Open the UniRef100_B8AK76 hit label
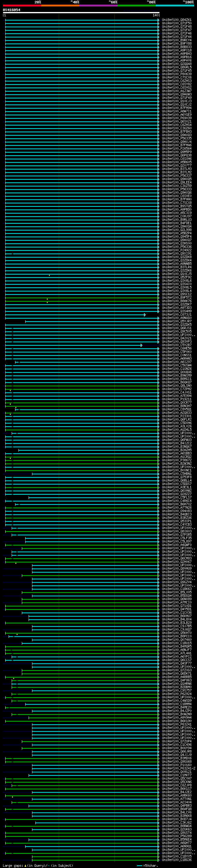197x868 pixels. (176, 301)
